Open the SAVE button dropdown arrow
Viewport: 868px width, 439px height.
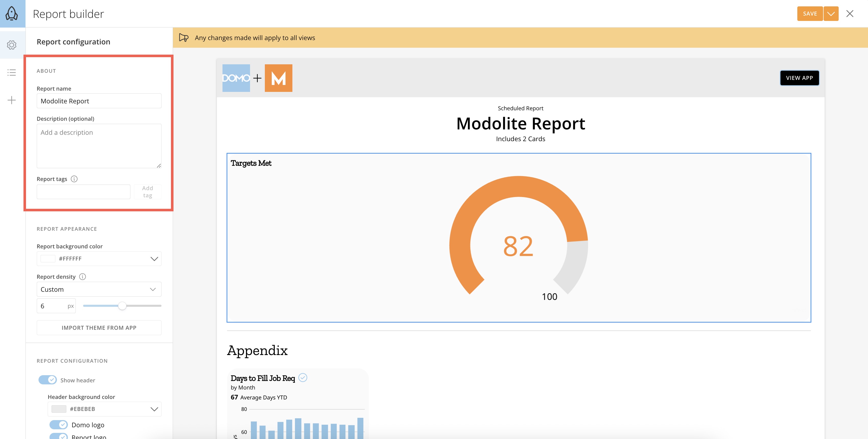(x=831, y=14)
